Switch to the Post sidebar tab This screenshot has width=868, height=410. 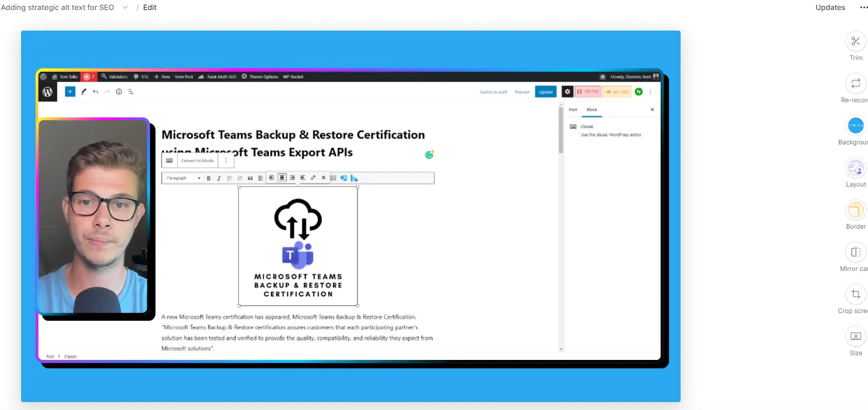[x=573, y=110]
